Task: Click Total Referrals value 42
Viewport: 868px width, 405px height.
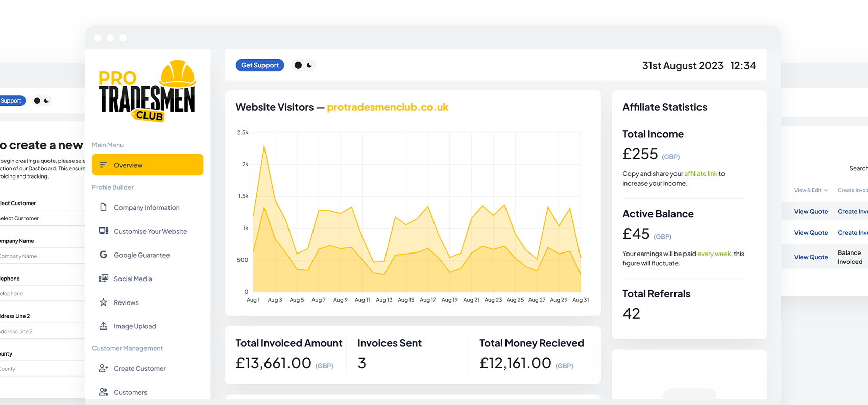Action: [x=631, y=313]
